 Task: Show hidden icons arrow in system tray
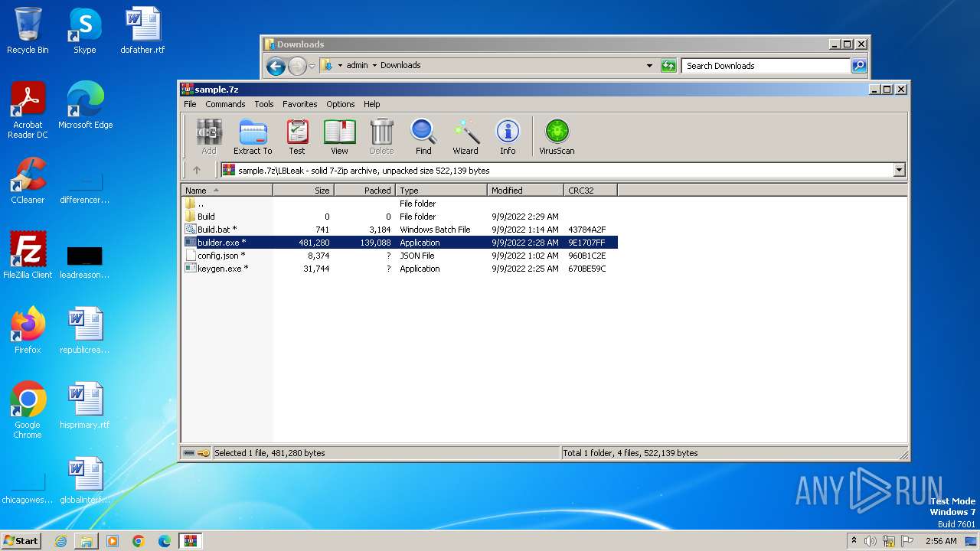point(854,540)
